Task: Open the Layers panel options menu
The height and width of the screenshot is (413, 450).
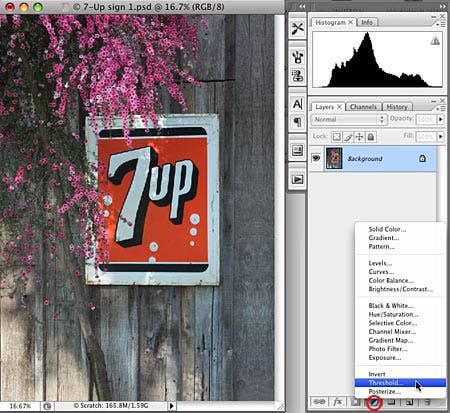Action: tap(441, 108)
